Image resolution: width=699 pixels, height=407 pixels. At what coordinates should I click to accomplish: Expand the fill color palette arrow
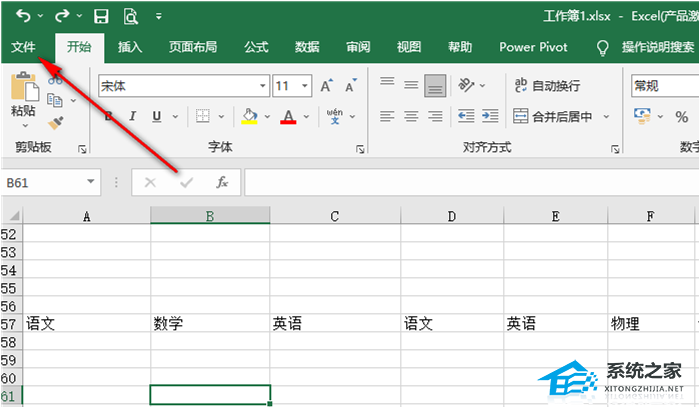267,117
